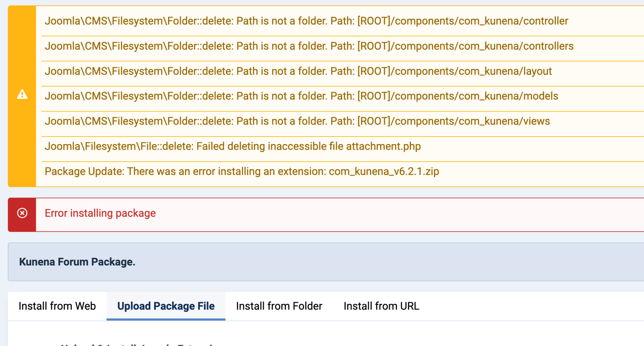Go to the Install from URL tab
The height and width of the screenshot is (346, 644).
point(381,306)
